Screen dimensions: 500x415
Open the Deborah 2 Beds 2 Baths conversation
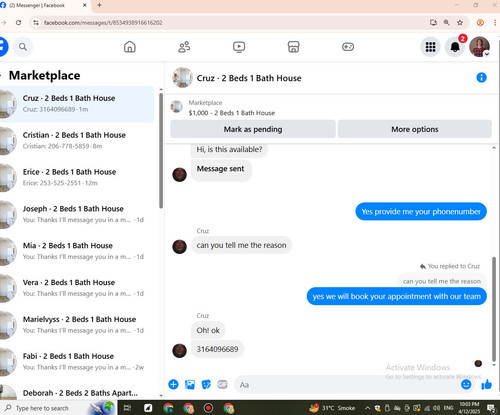[x=77, y=393]
